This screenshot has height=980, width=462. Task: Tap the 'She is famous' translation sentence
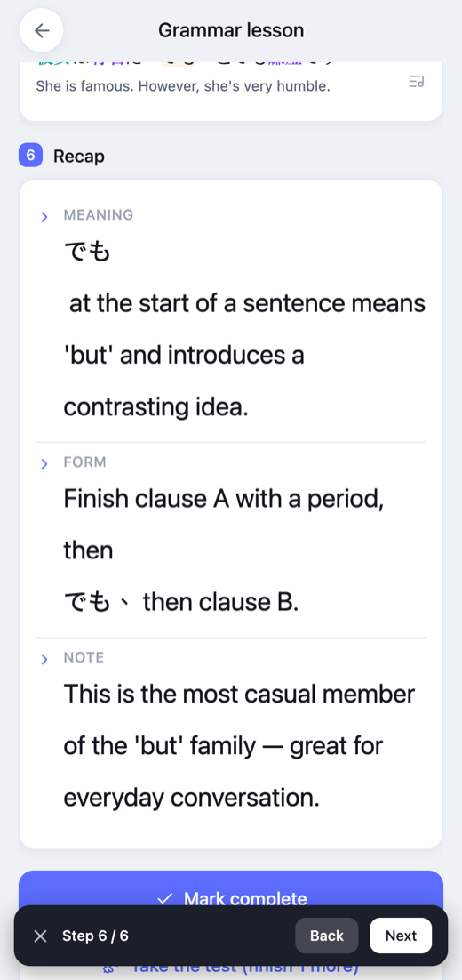(183, 85)
